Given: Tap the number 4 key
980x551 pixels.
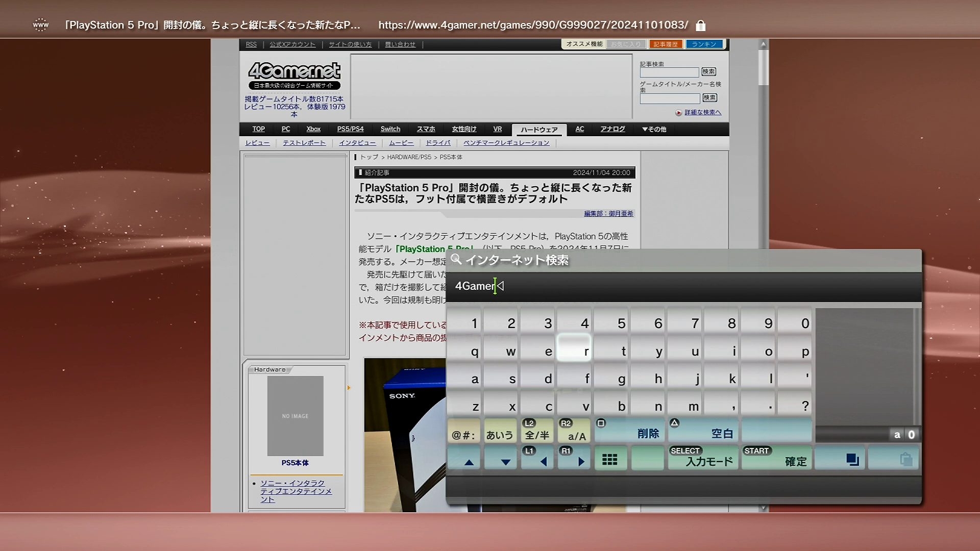Looking at the screenshot, I should pos(574,320).
